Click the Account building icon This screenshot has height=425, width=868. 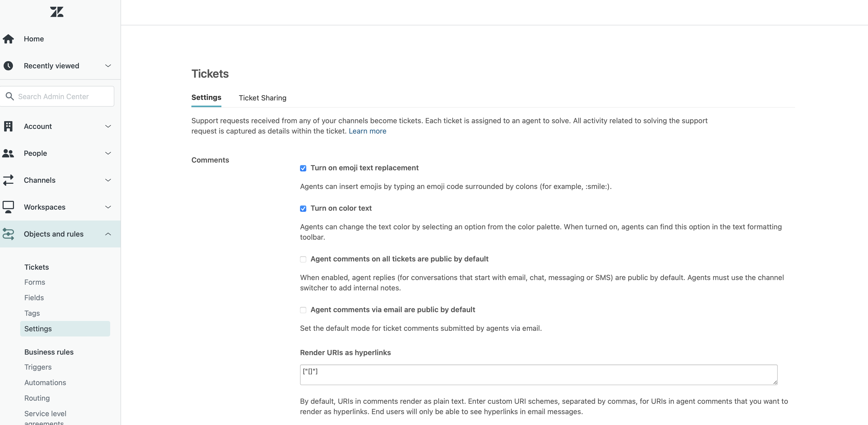click(9, 127)
